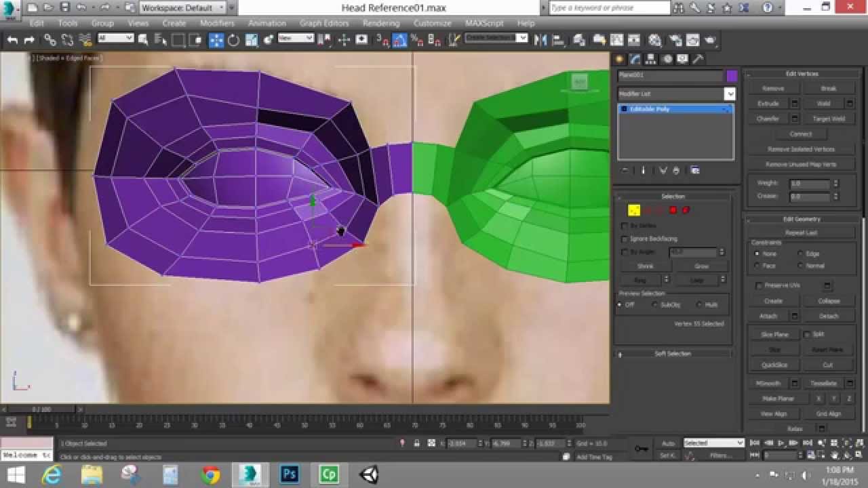Collapse the Edit Geometry rollout
This screenshot has height=488, width=868.
pyautogui.click(x=802, y=219)
